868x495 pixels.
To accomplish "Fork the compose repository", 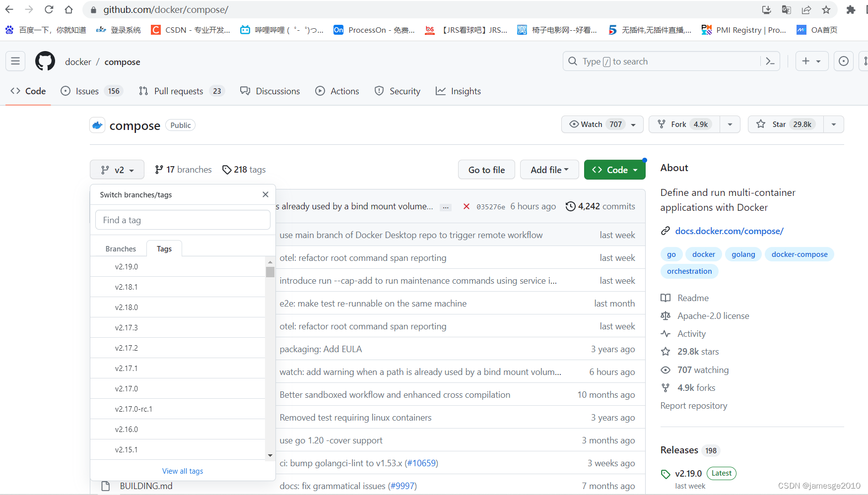I will pyautogui.click(x=683, y=124).
